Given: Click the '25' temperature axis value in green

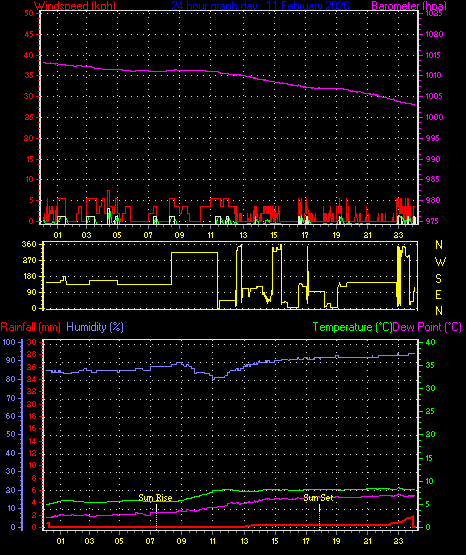Looking at the screenshot, I should [430, 411].
